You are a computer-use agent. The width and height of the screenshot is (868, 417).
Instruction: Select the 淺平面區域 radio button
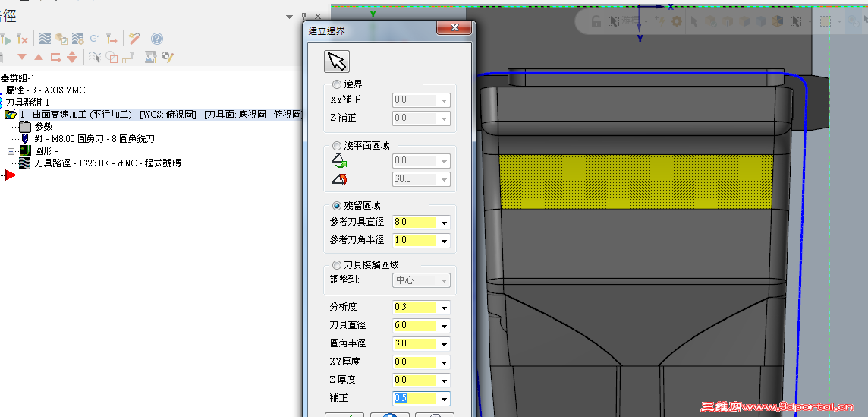coord(337,146)
